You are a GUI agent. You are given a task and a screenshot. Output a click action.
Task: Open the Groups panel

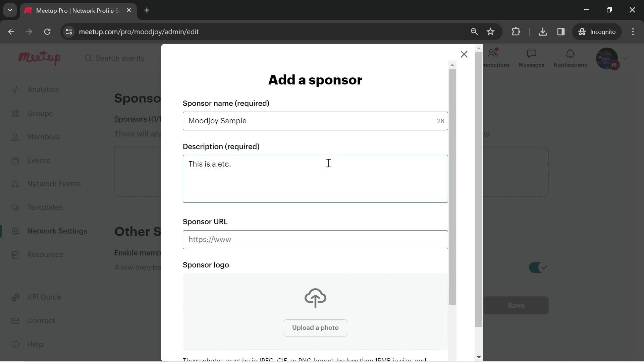pyautogui.click(x=39, y=114)
